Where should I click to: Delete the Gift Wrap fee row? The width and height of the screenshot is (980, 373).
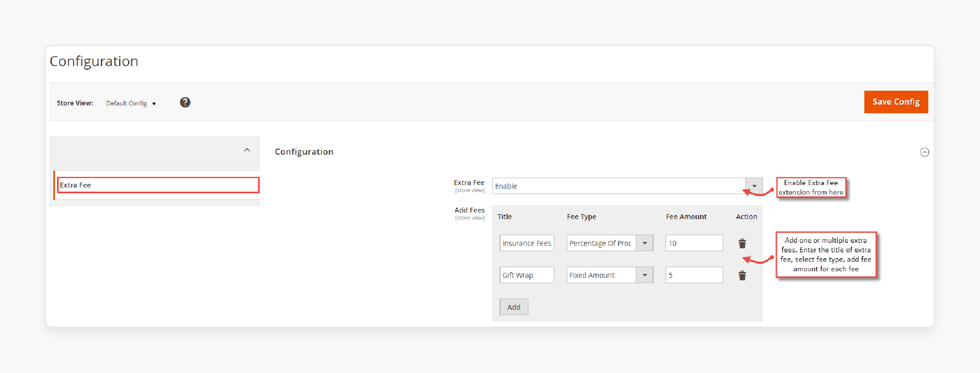click(x=742, y=275)
